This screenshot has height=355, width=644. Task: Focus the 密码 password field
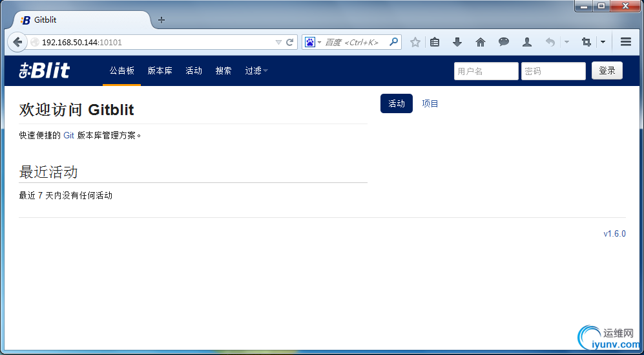(x=553, y=71)
